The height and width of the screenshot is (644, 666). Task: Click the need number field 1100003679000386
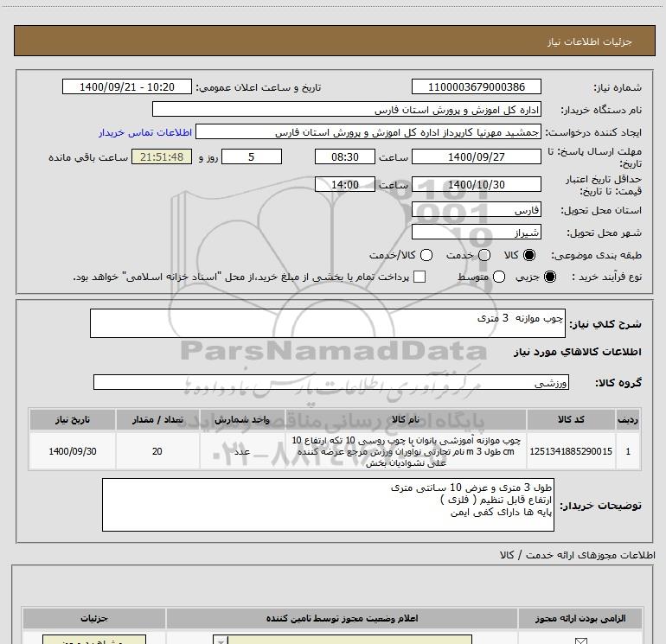(x=476, y=86)
